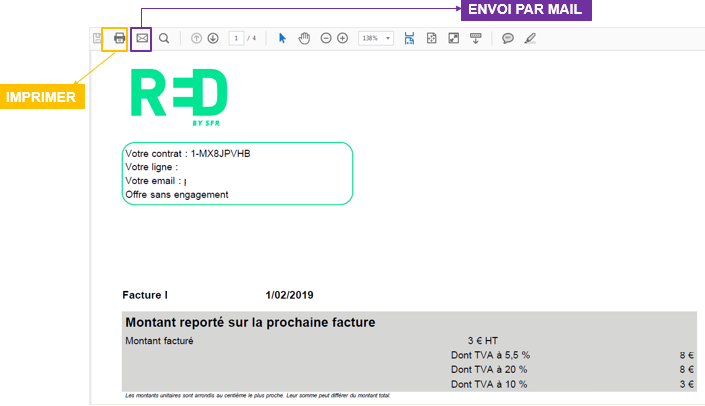Zoom out with the minus icon
Viewport: 705px width, 406px height.
point(326,39)
